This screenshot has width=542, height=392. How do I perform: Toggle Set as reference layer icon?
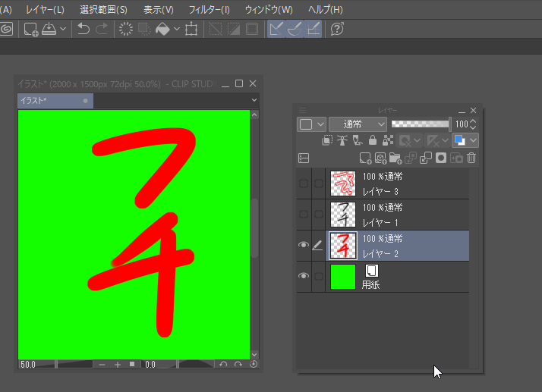pyautogui.click(x=342, y=140)
